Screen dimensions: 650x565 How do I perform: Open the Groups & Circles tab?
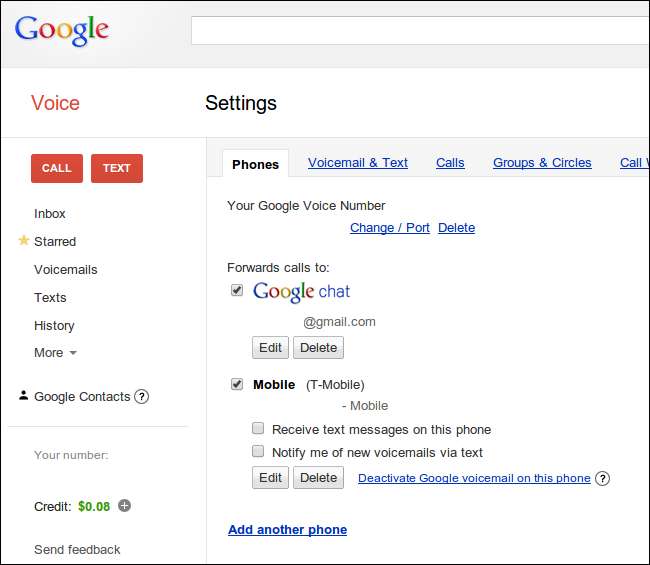click(x=542, y=163)
